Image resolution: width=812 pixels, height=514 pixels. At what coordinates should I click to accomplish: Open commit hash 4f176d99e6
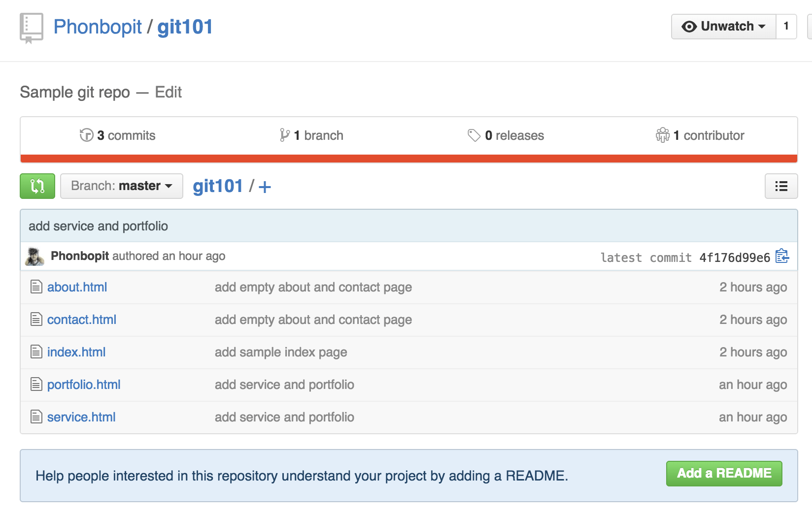pyautogui.click(x=735, y=257)
